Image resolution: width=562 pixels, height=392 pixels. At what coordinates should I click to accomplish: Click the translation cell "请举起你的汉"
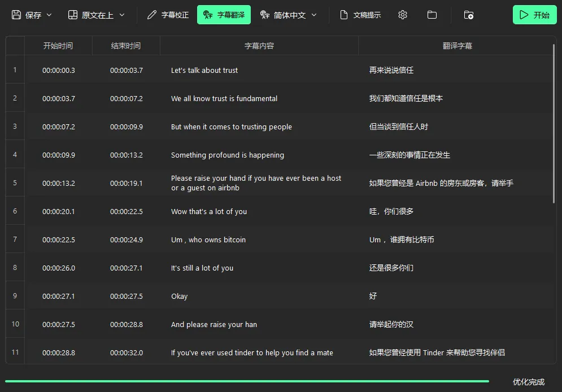click(x=391, y=324)
